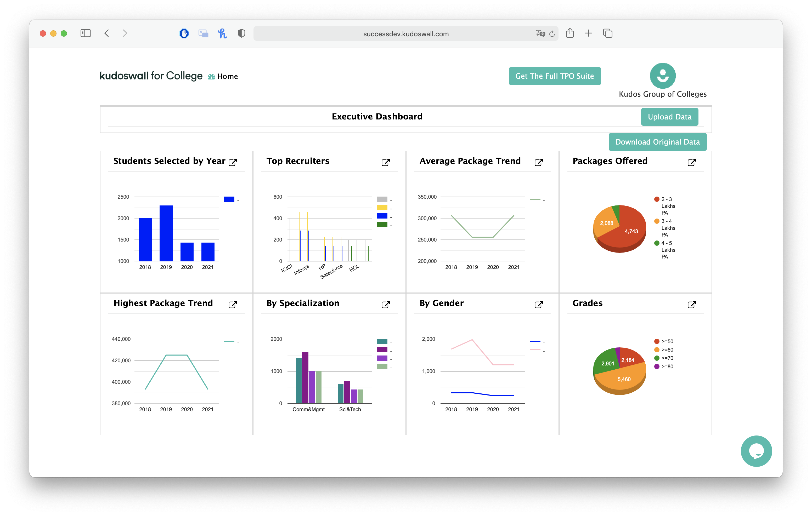Click the 2 - 3 Lakhs PA legend entry
Image resolution: width=812 pixels, height=516 pixels.
click(x=665, y=206)
